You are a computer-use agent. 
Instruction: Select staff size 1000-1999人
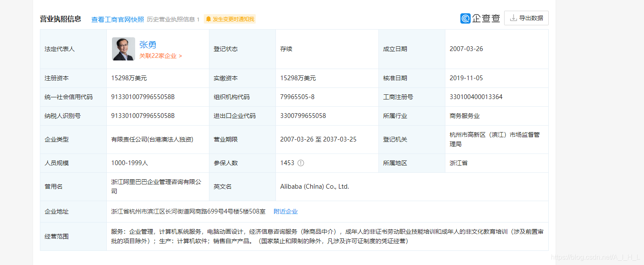pos(130,163)
